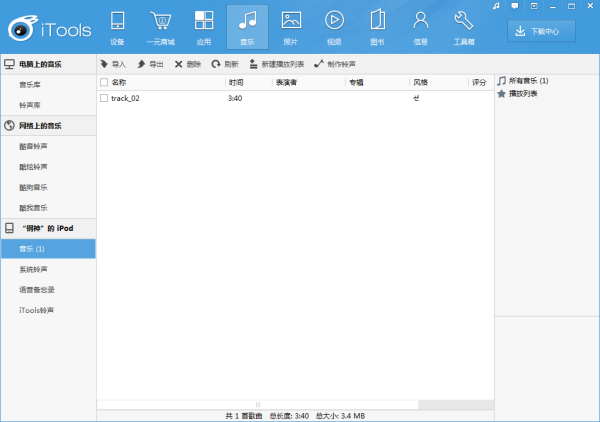Open the 设备 (Device) section

pos(118,27)
